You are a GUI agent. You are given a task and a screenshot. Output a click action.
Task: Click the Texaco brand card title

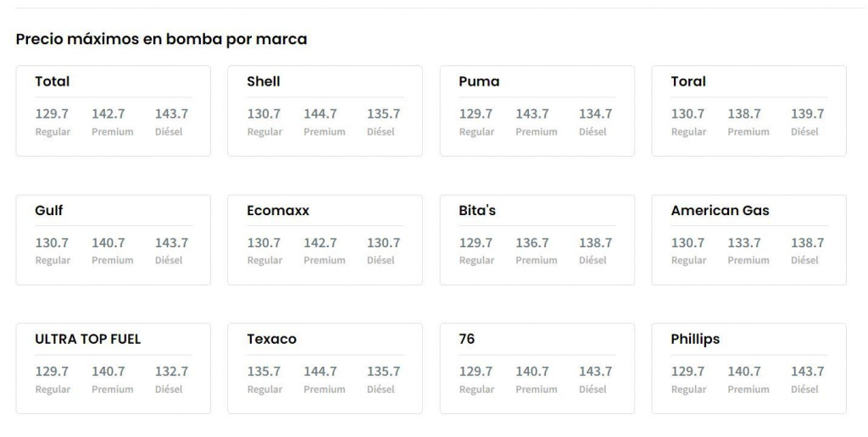pos(272,339)
